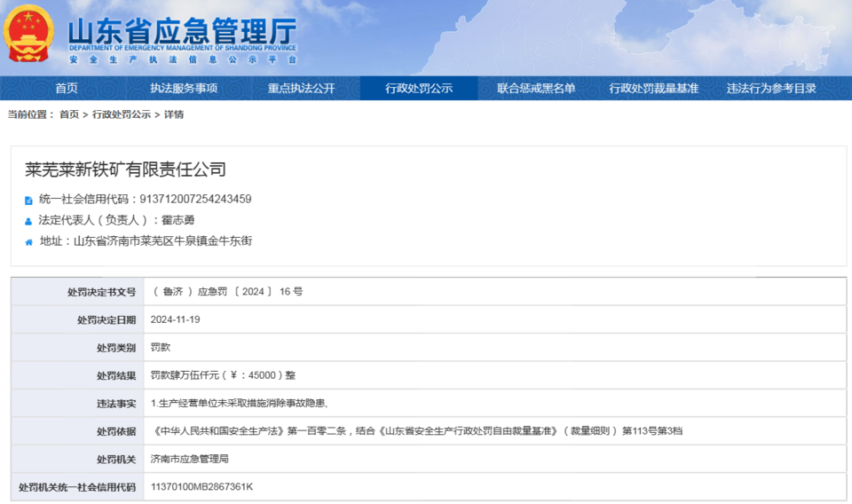This screenshot has width=852, height=504.
Task: Click the 详情 breadcrumb item
Action: pos(174,114)
